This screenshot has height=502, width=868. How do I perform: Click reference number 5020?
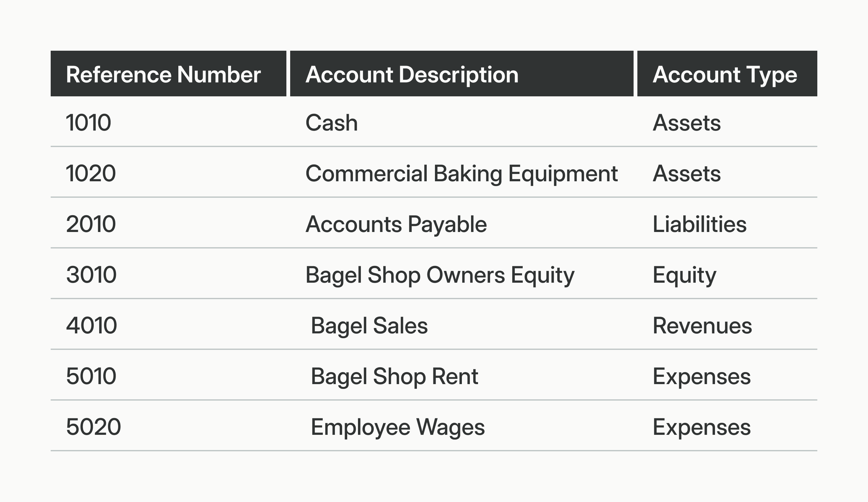[93, 427]
